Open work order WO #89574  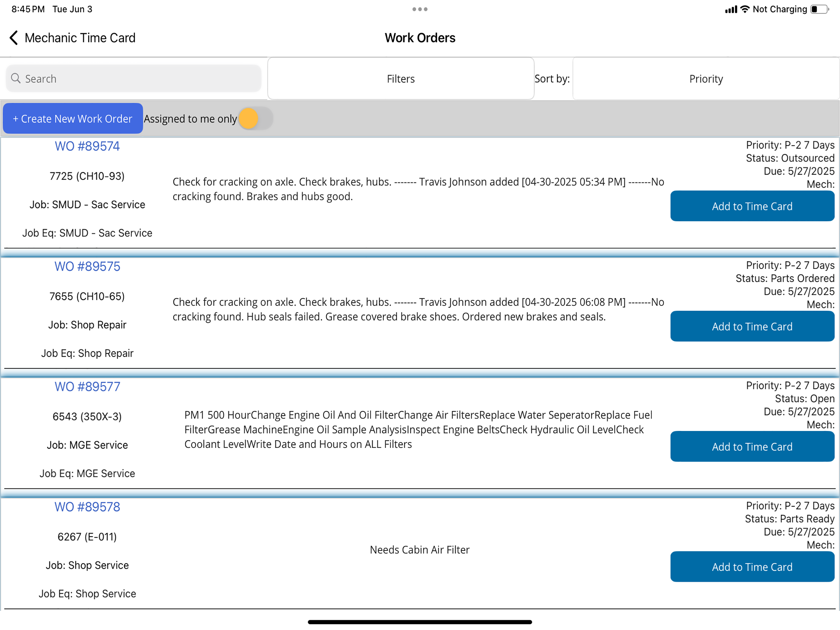click(87, 146)
